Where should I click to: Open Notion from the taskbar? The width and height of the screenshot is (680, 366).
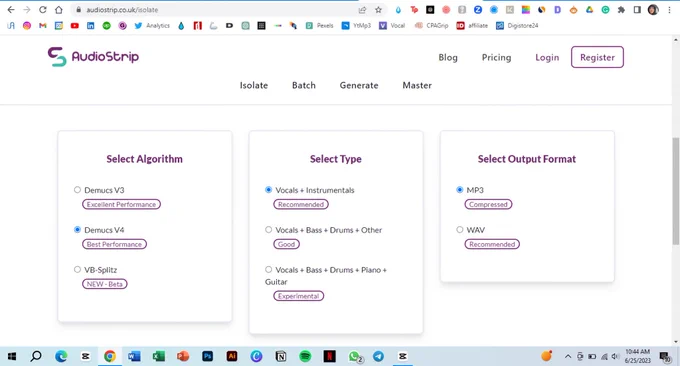281,356
